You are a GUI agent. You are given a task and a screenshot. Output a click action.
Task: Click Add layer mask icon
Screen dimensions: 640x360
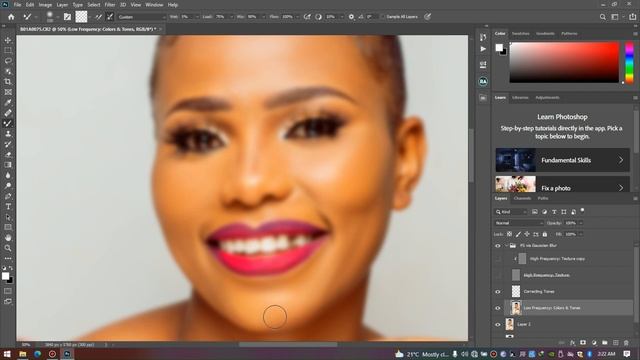[583, 343]
